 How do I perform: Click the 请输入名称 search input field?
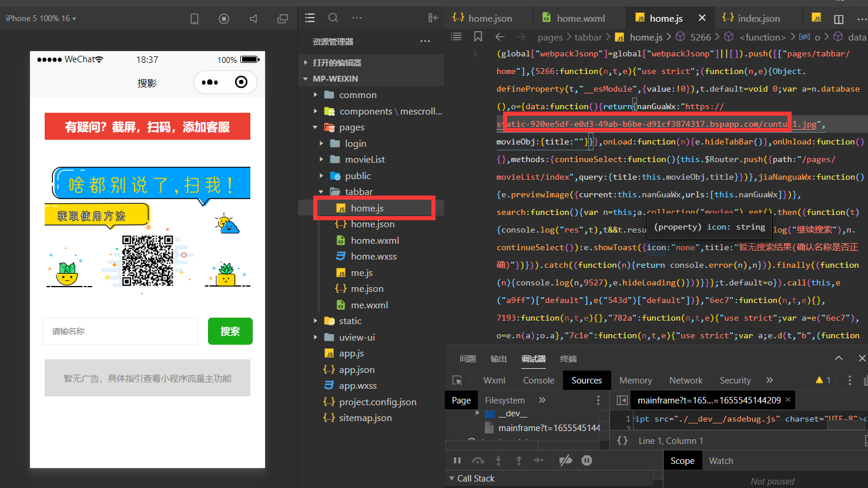(x=120, y=331)
